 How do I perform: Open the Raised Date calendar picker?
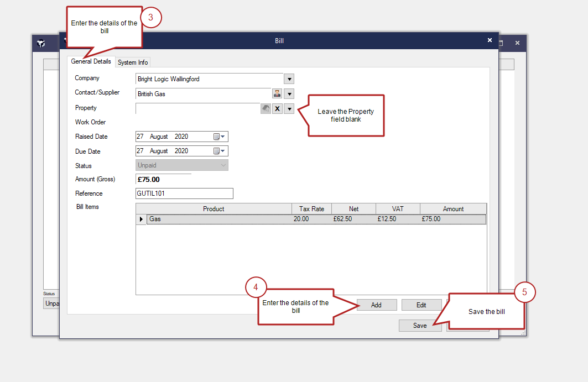point(220,137)
